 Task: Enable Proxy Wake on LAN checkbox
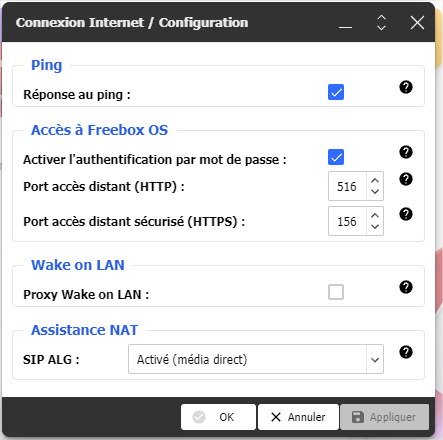tap(336, 292)
